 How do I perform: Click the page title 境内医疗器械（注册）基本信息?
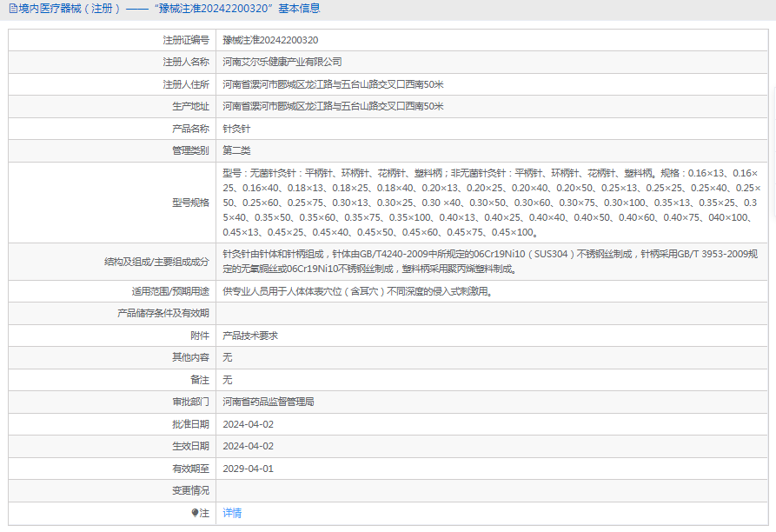(169, 9)
